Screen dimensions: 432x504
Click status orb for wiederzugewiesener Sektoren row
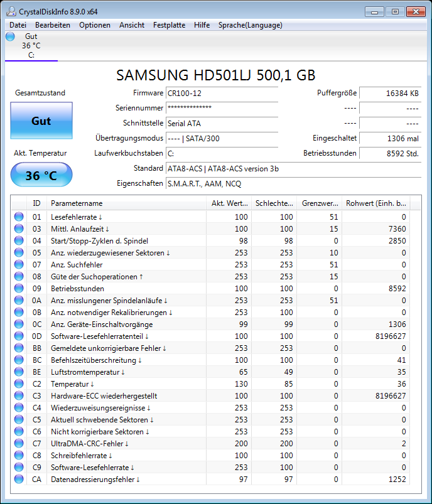click(19, 252)
